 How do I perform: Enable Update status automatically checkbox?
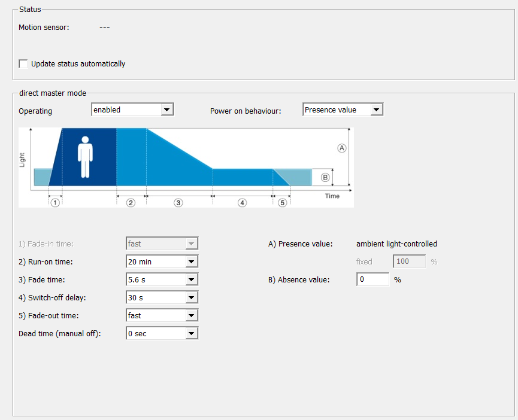point(24,64)
